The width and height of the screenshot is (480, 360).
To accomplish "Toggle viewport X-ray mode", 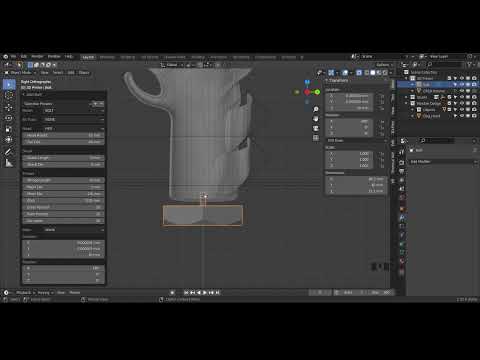I will pyautogui.click(x=359, y=73).
